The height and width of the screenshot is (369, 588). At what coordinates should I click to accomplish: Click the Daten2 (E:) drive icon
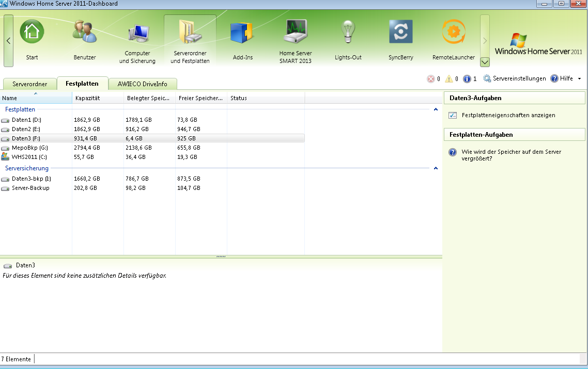[x=5, y=130]
